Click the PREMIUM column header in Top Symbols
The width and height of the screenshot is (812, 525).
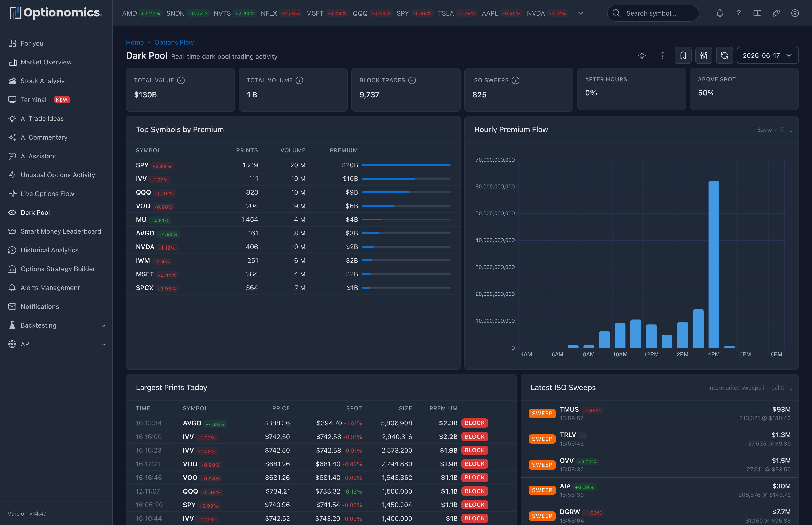pyautogui.click(x=344, y=150)
